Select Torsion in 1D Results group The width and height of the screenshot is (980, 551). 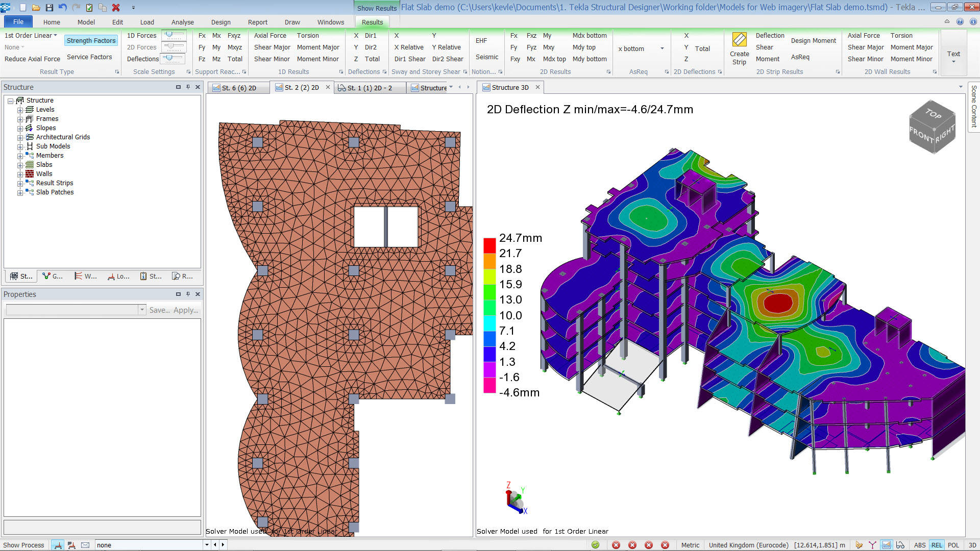click(308, 35)
